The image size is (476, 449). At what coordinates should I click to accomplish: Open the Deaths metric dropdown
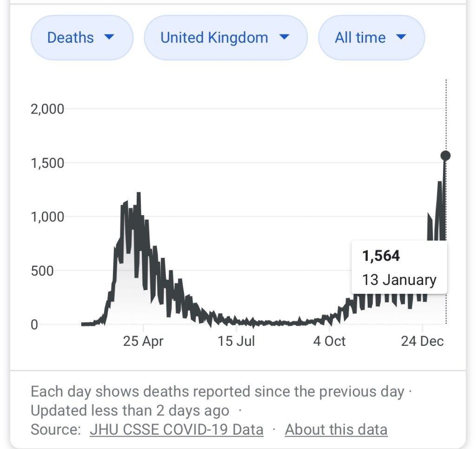coord(81,38)
